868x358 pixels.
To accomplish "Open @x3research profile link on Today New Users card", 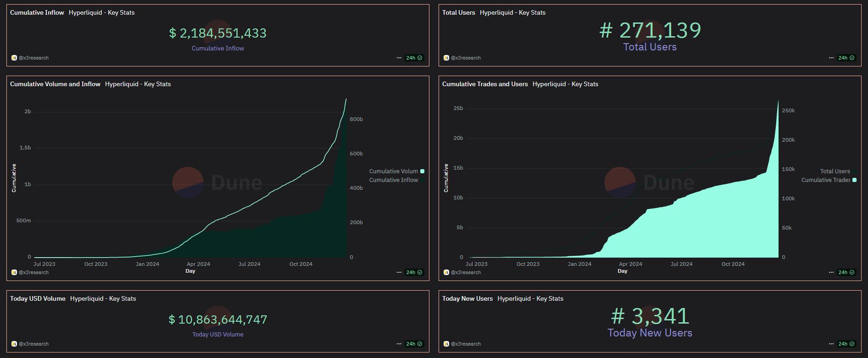I will [x=466, y=344].
